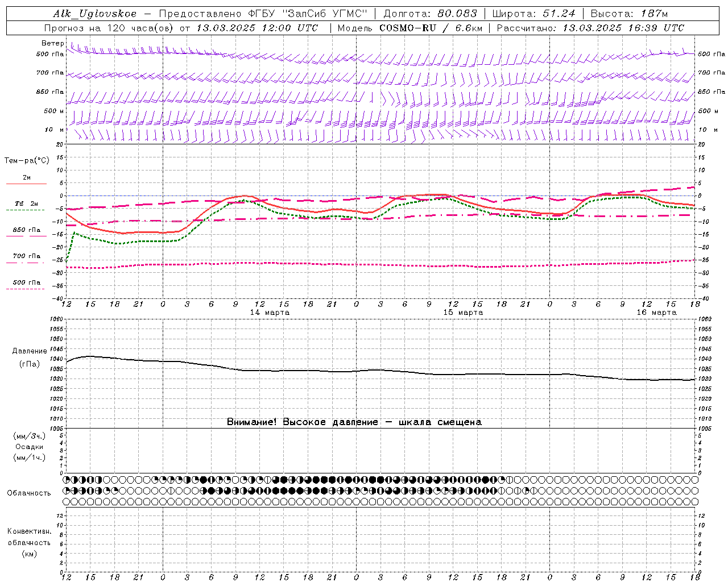Click the Рассчитано: 13.03.2025 16:39 UTC text
The image size is (728, 582).
point(590,28)
